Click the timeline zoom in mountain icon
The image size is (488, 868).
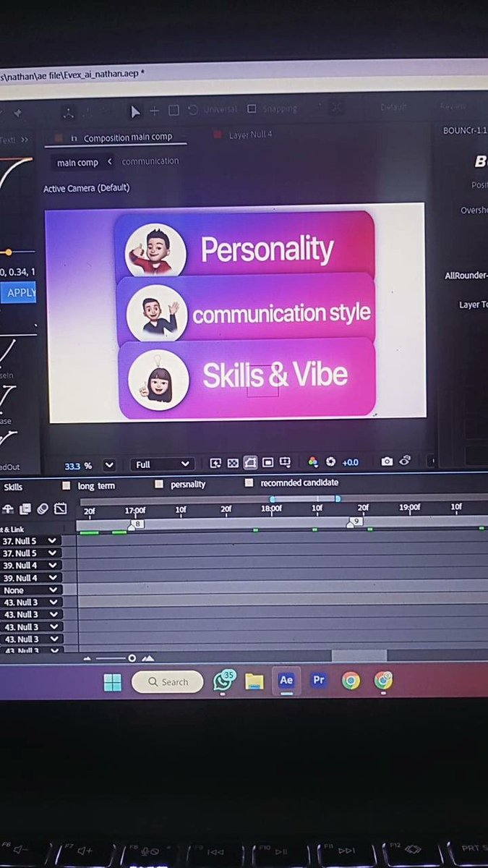tap(147, 658)
